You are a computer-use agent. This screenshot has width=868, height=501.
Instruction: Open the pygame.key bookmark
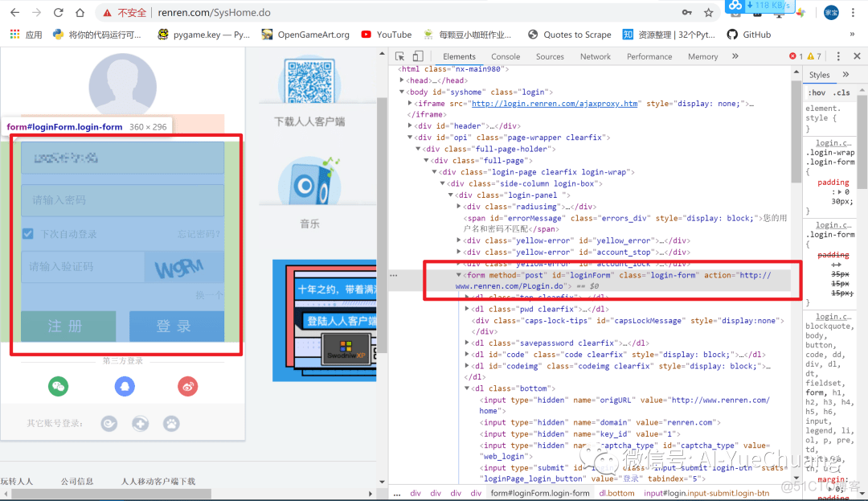point(203,35)
